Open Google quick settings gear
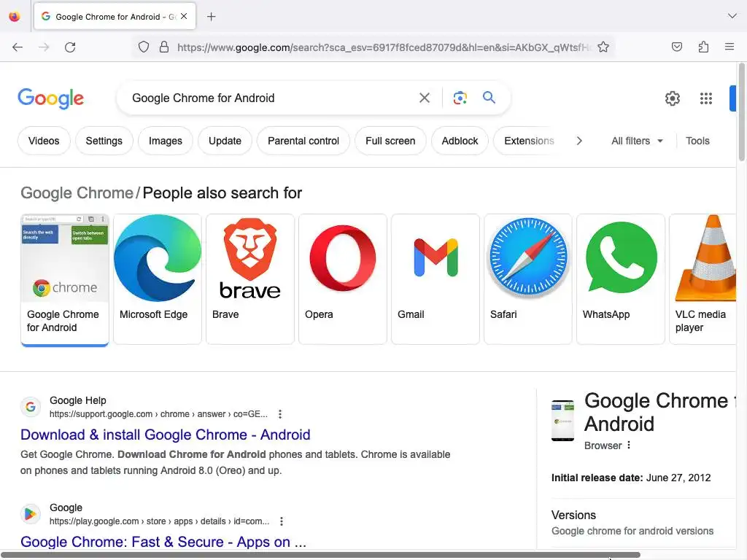The height and width of the screenshot is (560, 747). tap(672, 98)
